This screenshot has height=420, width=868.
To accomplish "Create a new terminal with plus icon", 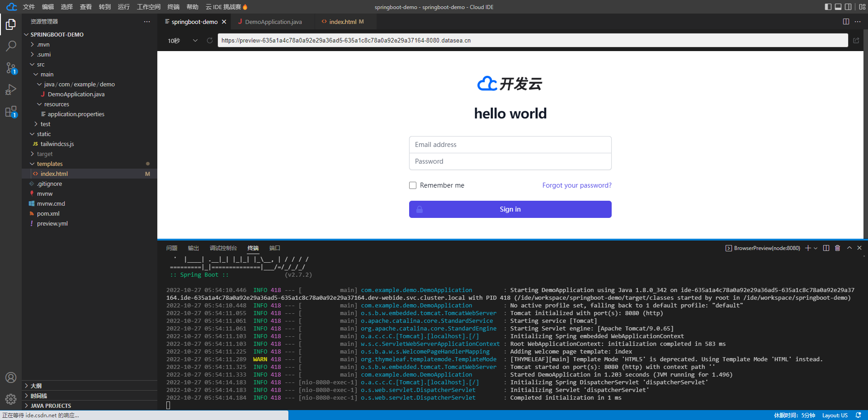I will coord(808,248).
